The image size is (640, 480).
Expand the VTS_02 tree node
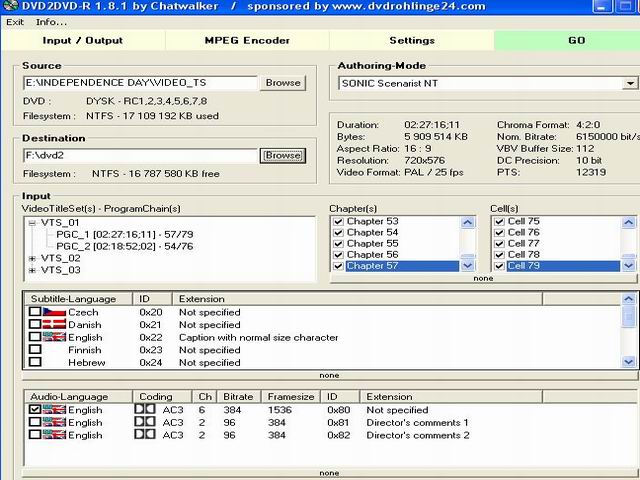click(32, 258)
